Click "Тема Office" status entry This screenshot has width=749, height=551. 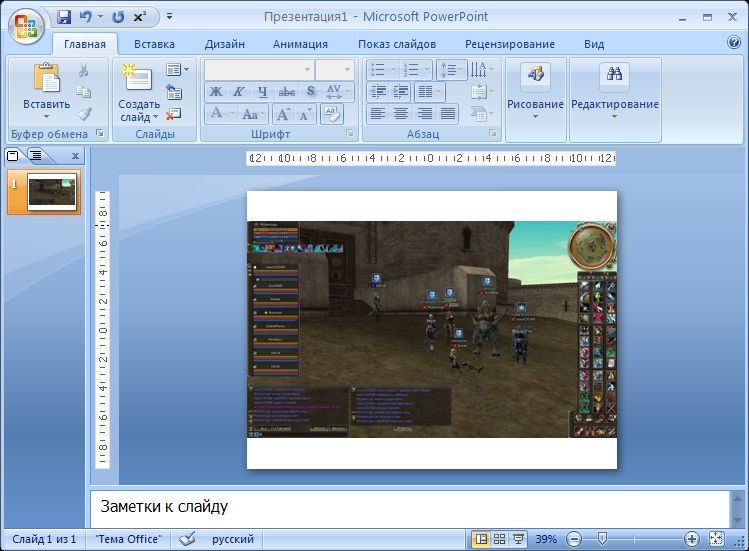click(128, 539)
